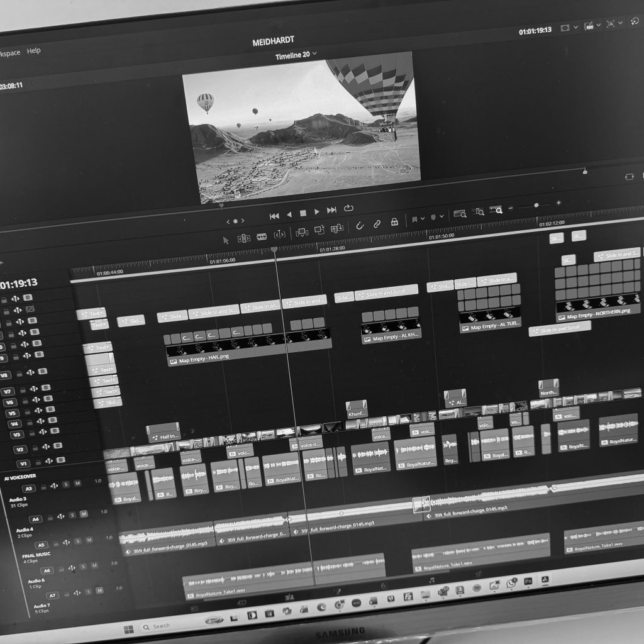The image size is (644, 644).
Task: Toggle timeline Snapping magnet icon
Action: tap(360, 226)
